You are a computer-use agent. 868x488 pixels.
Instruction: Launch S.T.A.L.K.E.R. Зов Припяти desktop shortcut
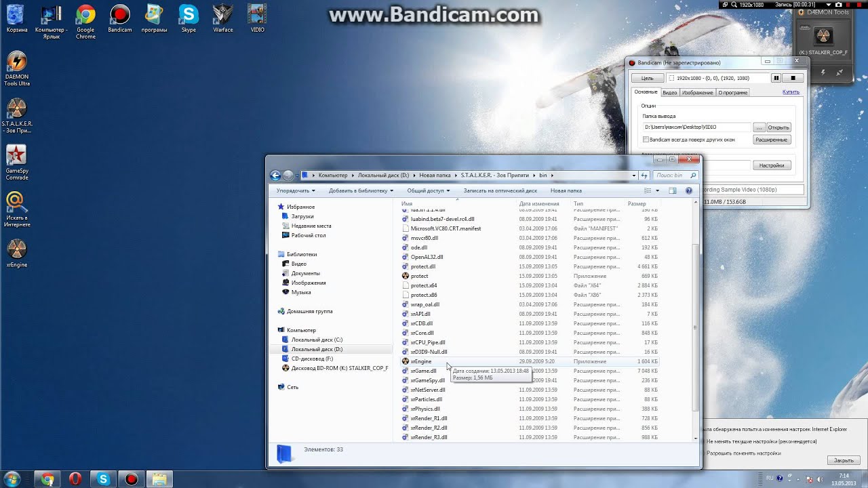coord(17,115)
